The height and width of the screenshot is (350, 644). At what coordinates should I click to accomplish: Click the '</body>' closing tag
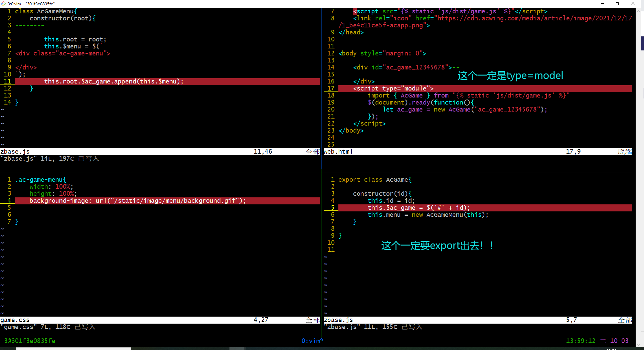click(x=351, y=131)
